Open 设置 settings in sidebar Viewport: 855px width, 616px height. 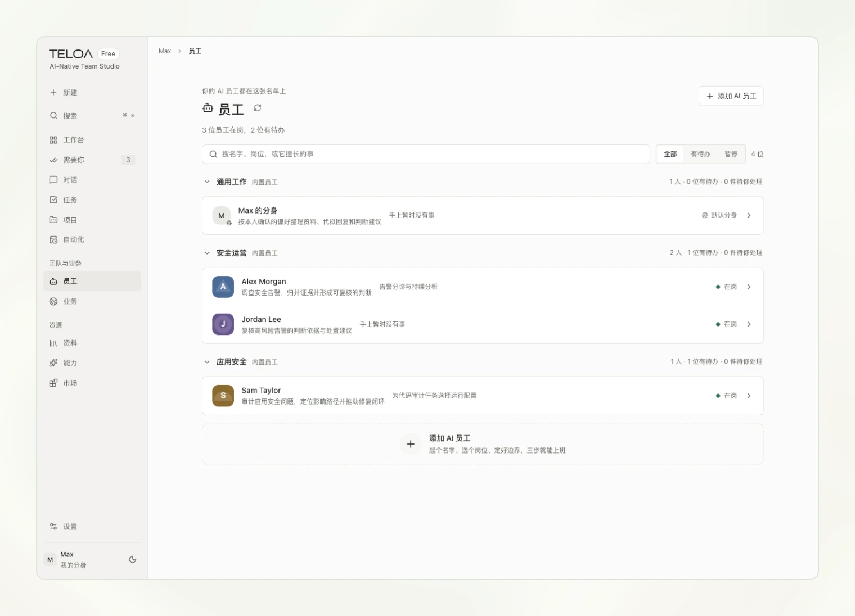[x=92, y=527]
